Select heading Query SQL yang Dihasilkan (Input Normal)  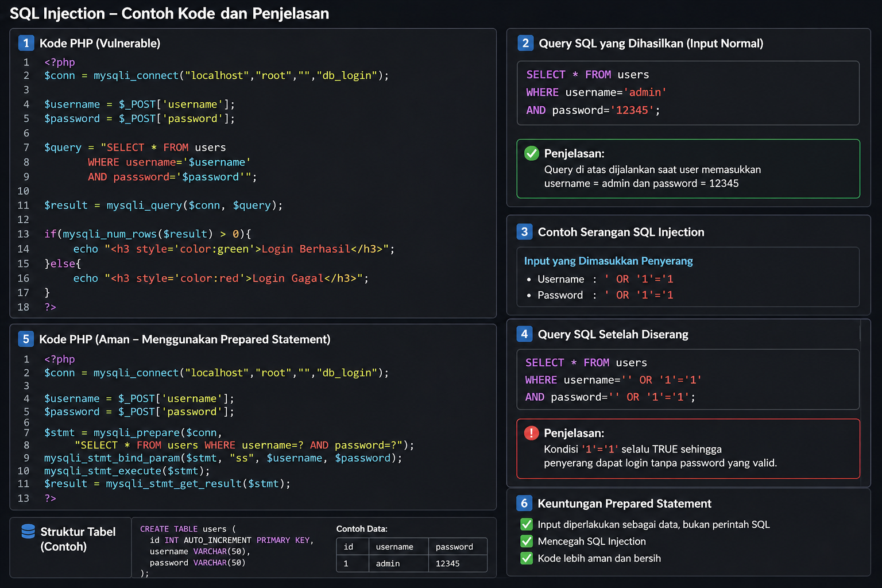pyautogui.click(x=651, y=44)
